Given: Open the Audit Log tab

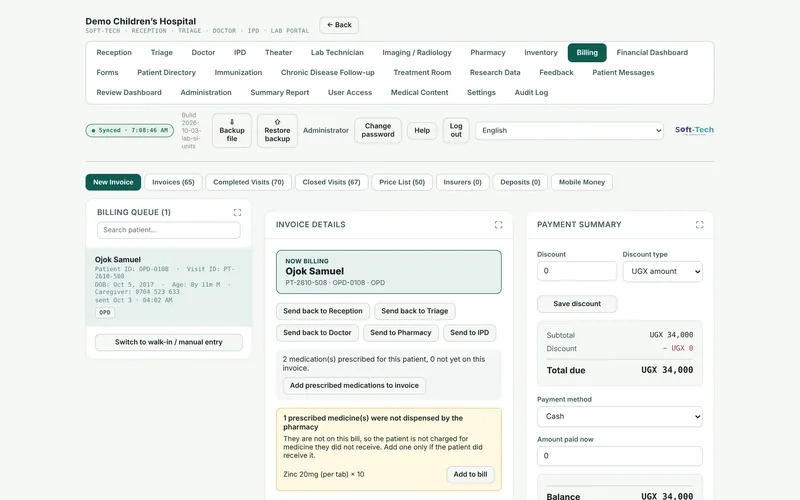Looking at the screenshot, I should click(x=531, y=92).
